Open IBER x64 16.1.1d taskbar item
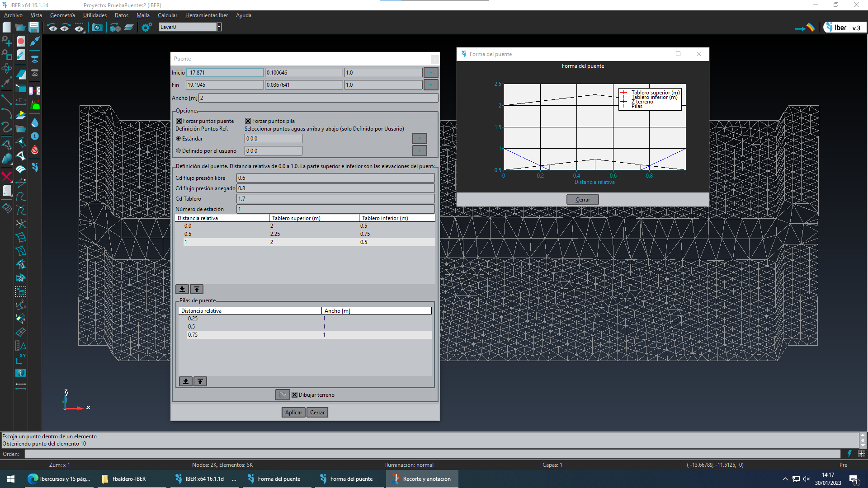The height and width of the screenshot is (488, 868). (205, 479)
